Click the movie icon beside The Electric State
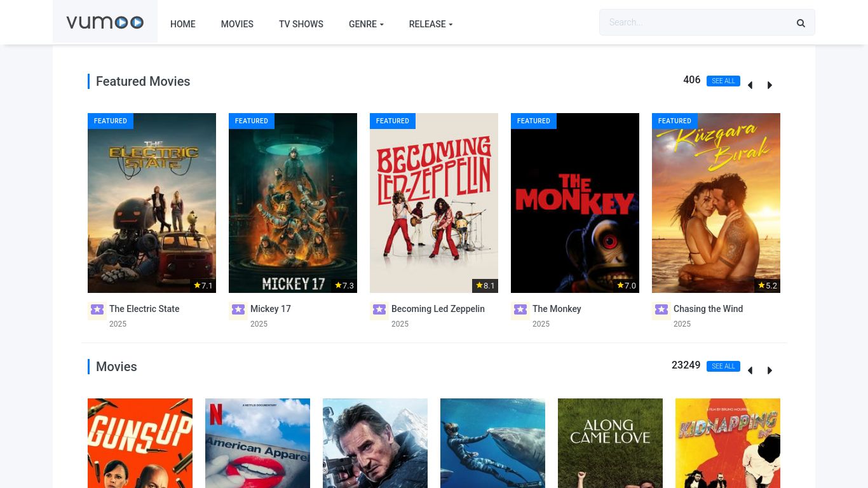This screenshot has height=488, width=868. point(97,309)
